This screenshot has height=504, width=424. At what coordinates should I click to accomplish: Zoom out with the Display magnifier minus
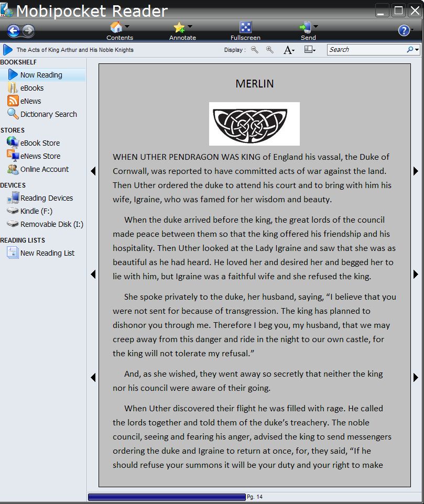coord(255,50)
